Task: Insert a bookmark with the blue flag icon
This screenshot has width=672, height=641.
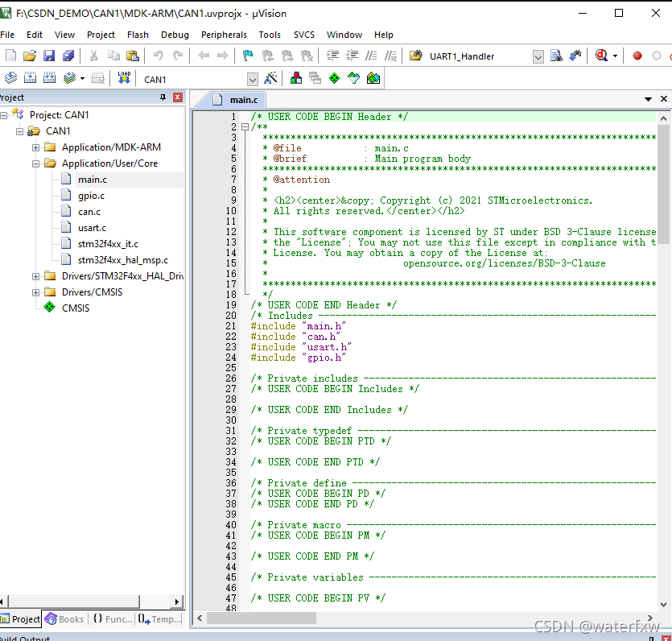Action: 248,56
